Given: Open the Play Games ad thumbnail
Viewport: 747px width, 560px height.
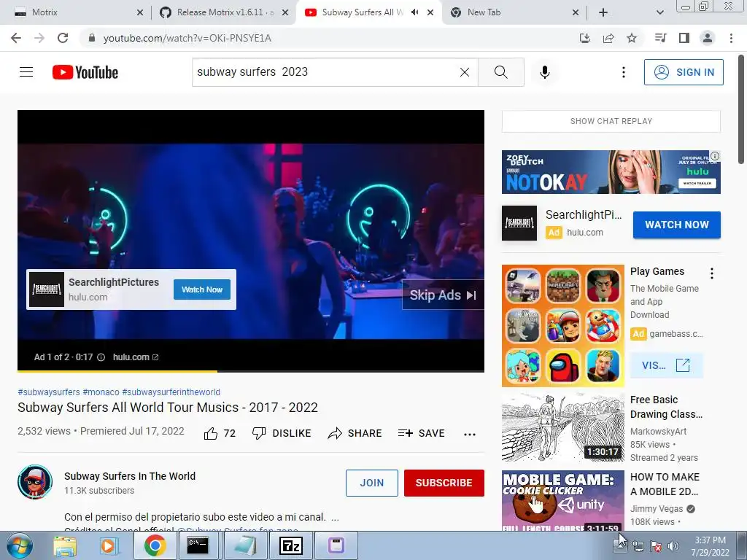Looking at the screenshot, I should click(562, 326).
